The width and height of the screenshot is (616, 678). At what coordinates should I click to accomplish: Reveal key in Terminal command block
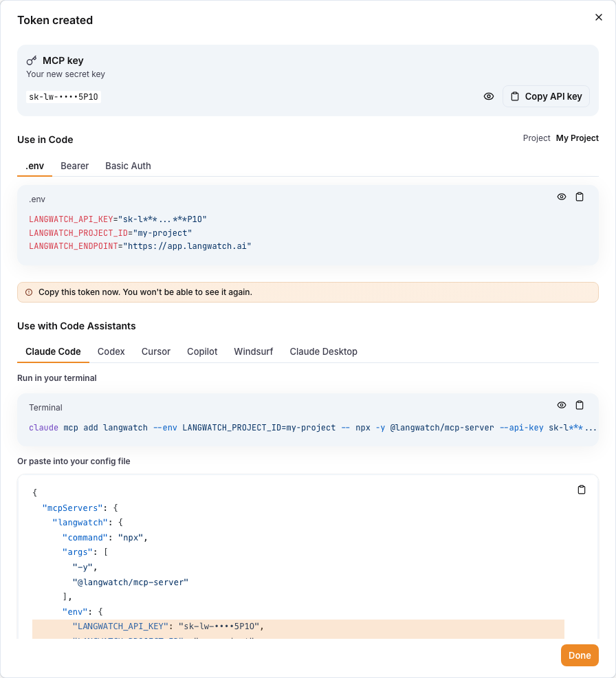pos(562,405)
